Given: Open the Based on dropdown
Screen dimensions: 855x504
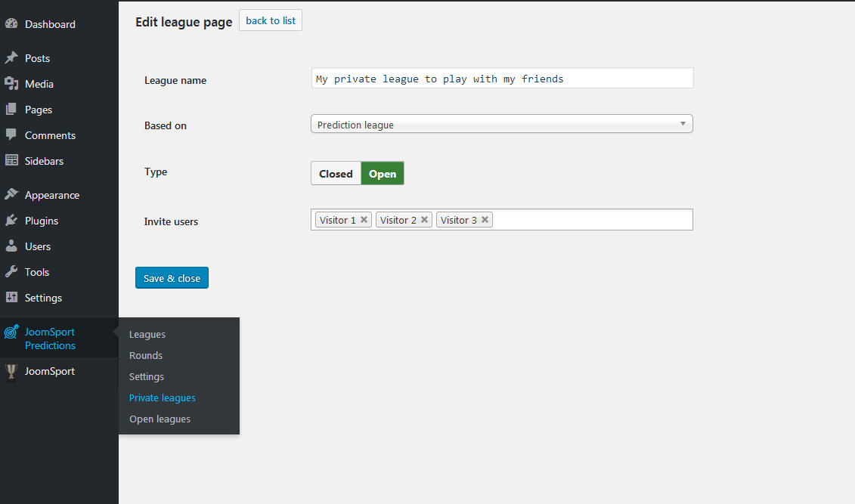Looking at the screenshot, I should [502, 124].
